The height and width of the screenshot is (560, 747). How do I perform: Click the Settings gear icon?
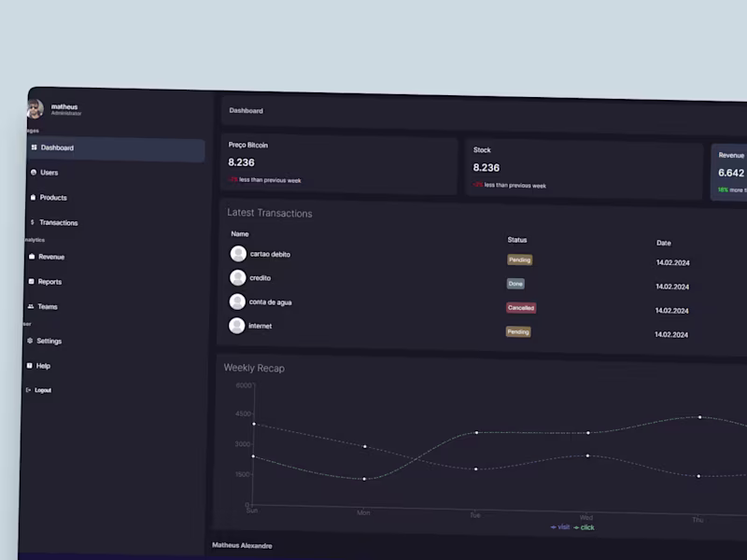click(x=30, y=341)
